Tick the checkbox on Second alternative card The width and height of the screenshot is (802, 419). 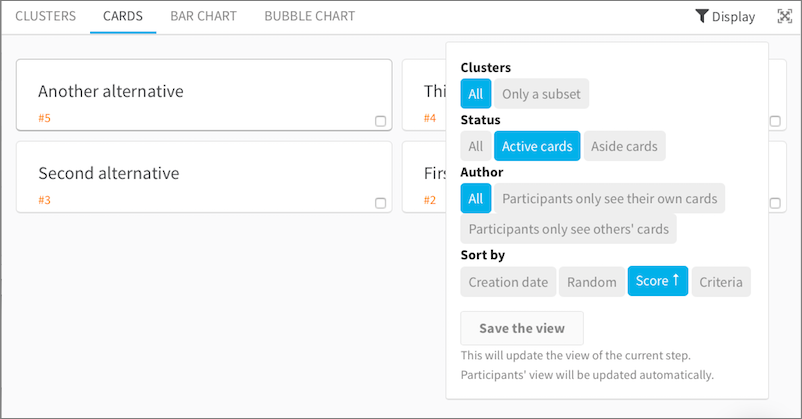click(x=380, y=203)
